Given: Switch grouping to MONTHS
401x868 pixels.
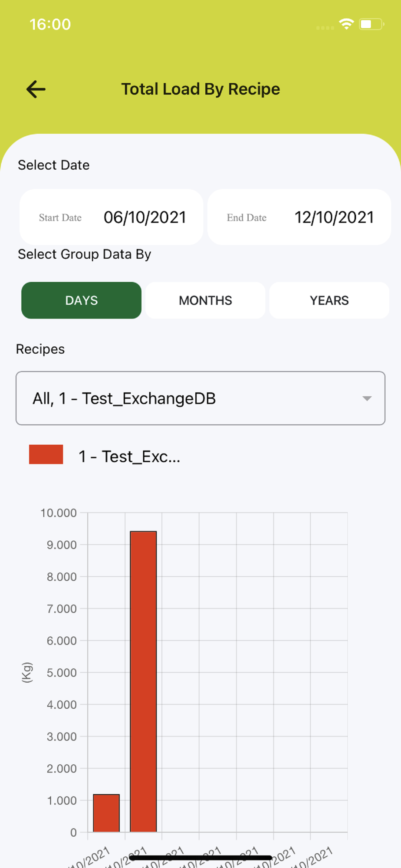Looking at the screenshot, I should tap(205, 300).
